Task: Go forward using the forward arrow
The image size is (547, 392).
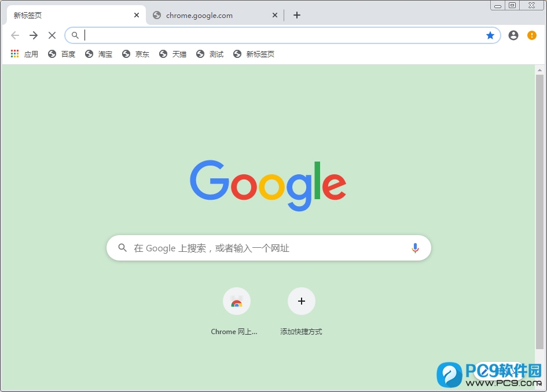Action: [x=34, y=35]
